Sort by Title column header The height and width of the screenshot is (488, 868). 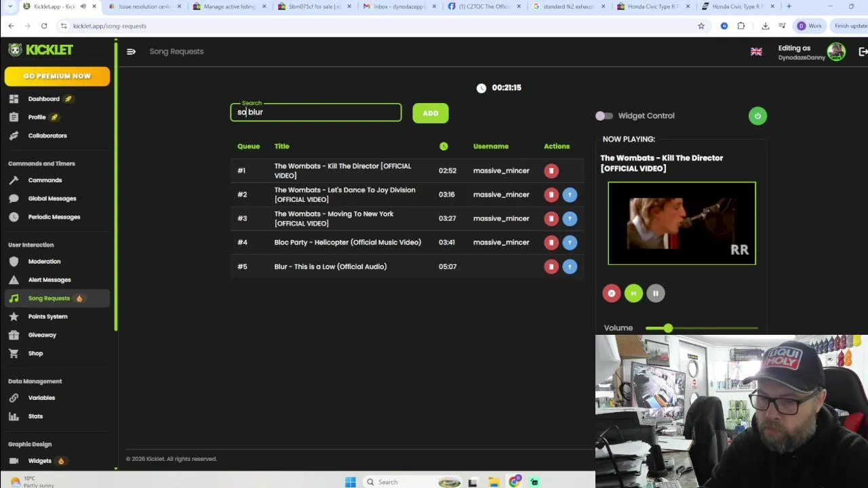[281, 146]
